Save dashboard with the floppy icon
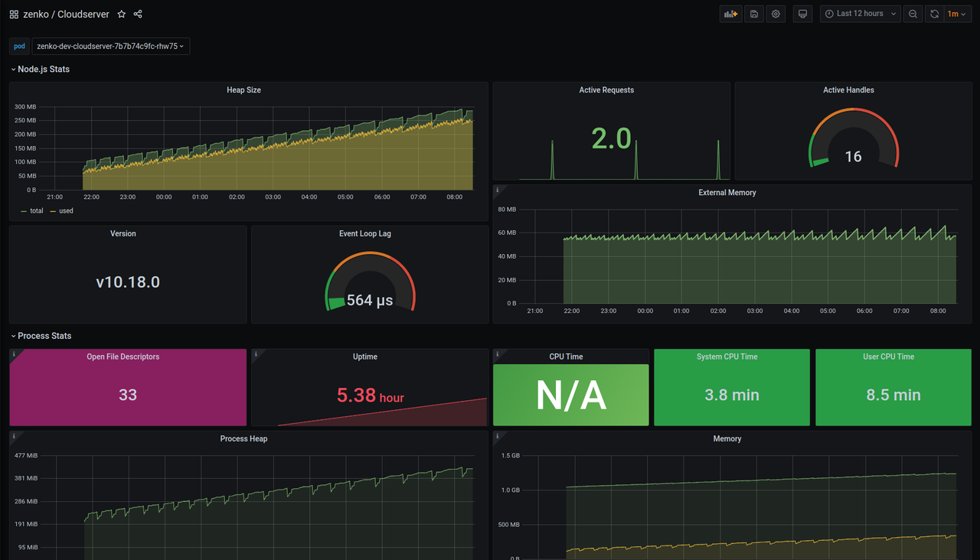 pos(754,14)
